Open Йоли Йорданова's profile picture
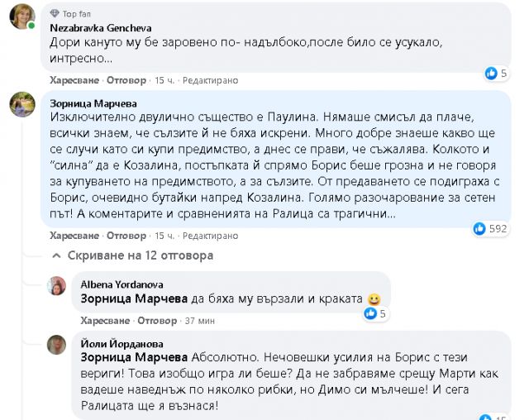This screenshot has height=420, width=529. click(57, 346)
